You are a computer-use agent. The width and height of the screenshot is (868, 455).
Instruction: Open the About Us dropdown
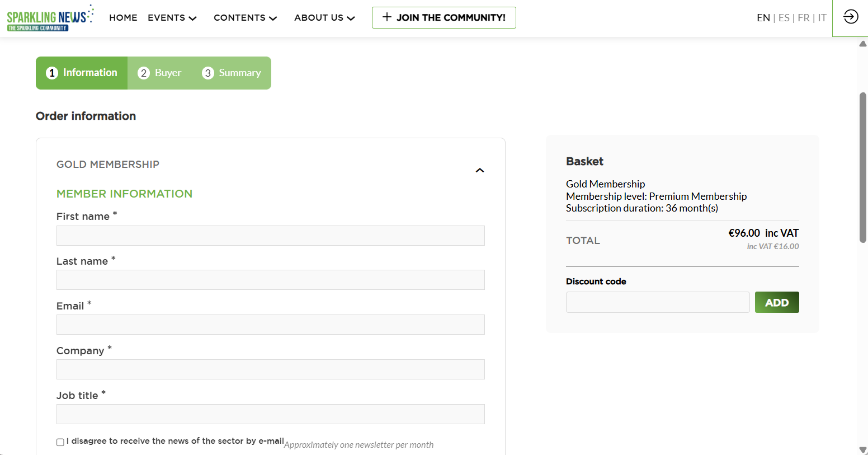pos(324,18)
